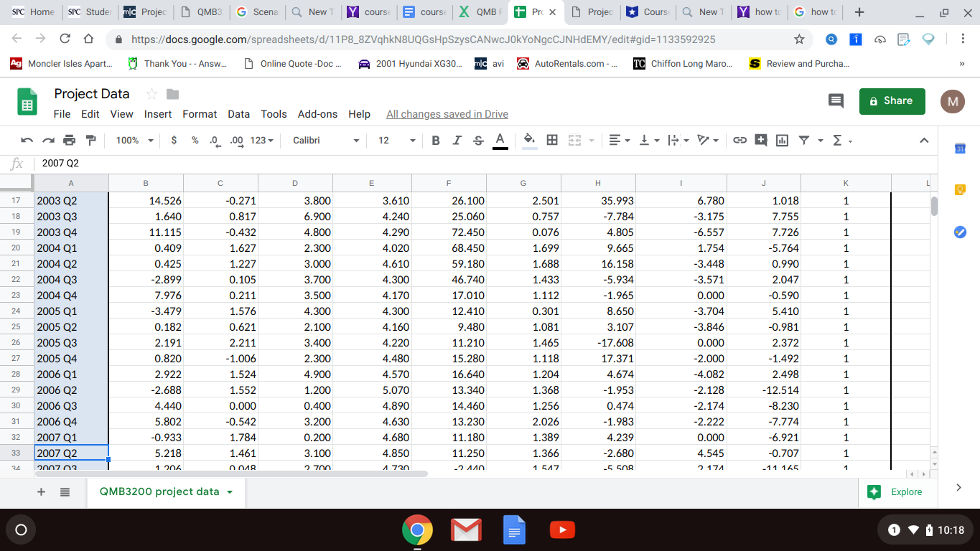Reload the browser page
The width and height of the screenshot is (980, 551).
tap(65, 39)
